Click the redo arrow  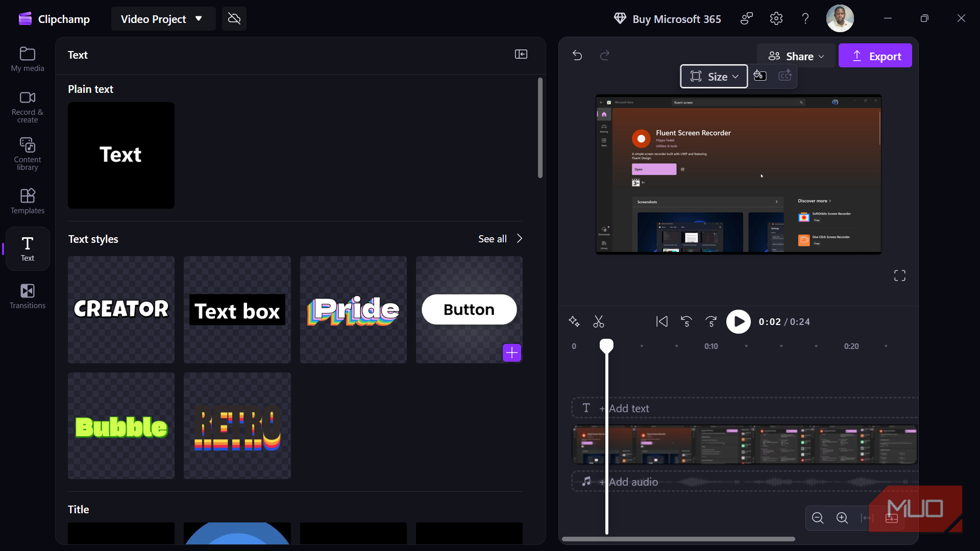(x=605, y=55)
